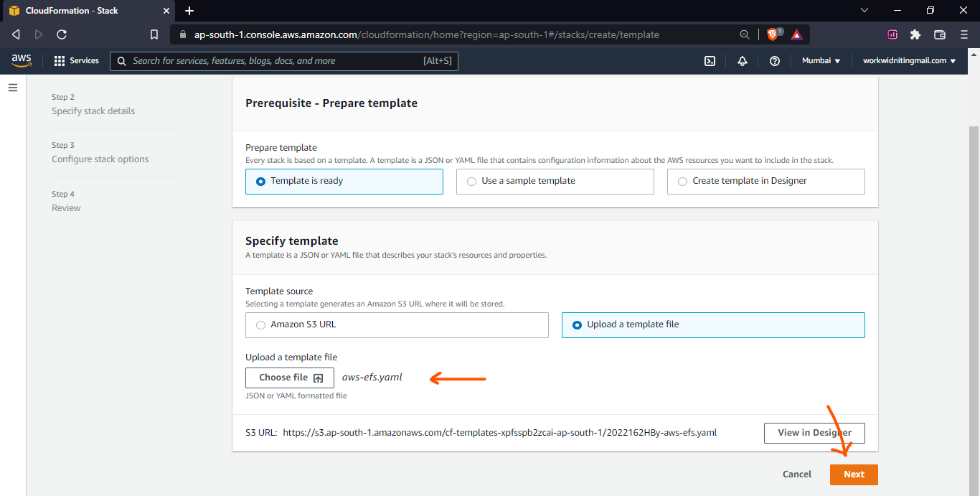
Task: Open the notifications bell
Action: point(743,61)
